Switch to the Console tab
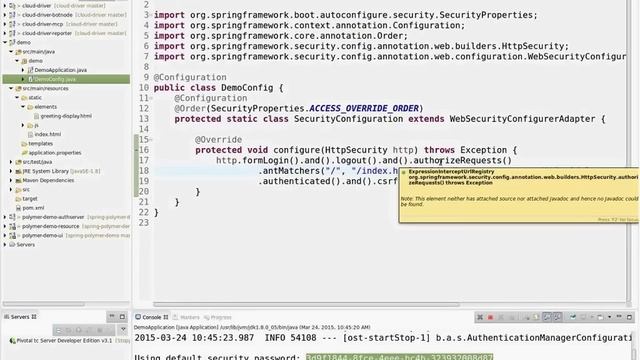This screenshot has width=640, height=360. point(152,317)
